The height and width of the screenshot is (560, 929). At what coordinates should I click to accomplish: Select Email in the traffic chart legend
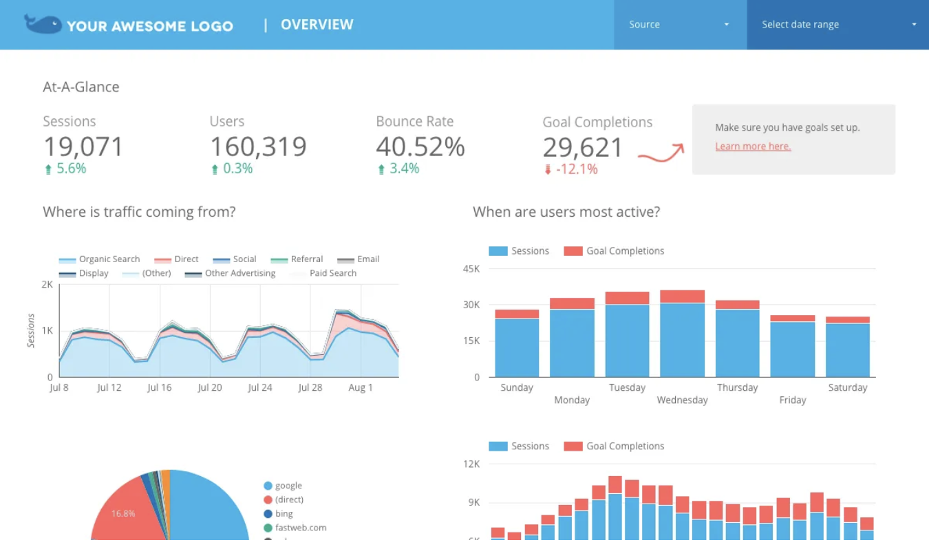[x=359, y=259]
